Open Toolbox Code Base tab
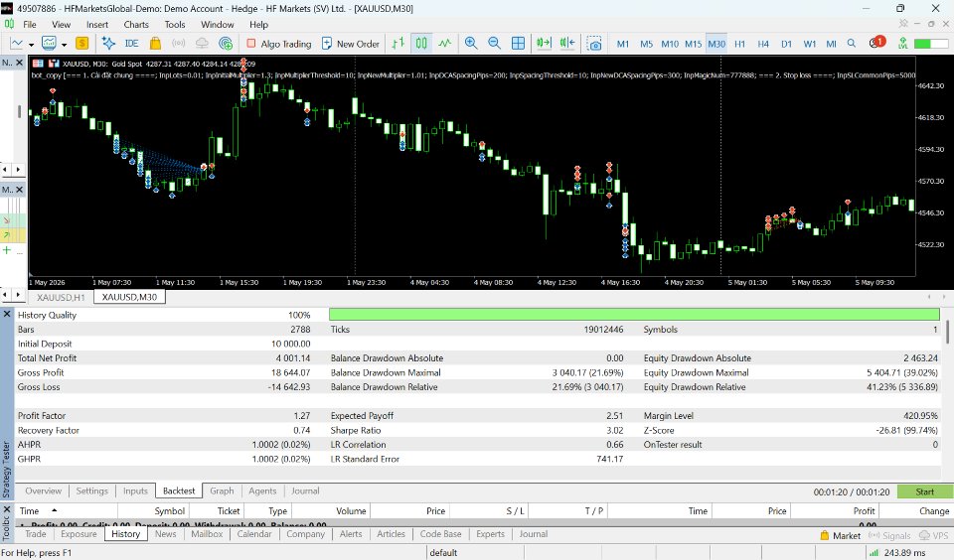The height and width of the screenshot is (560, 954). [440, 534]
